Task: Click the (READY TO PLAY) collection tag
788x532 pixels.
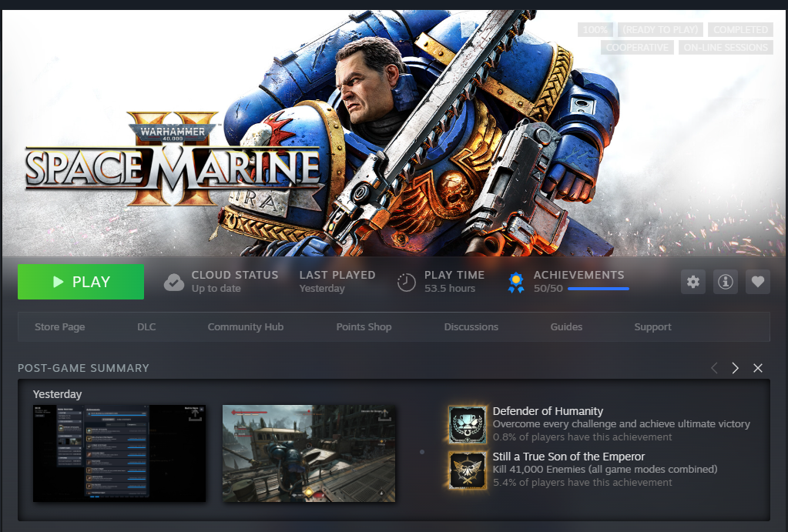Action: 660,29
